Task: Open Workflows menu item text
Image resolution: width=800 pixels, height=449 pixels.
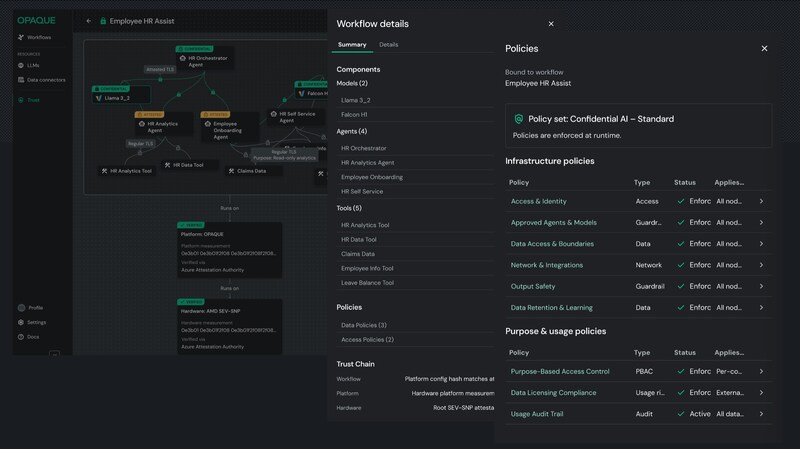Action: point(39,37)
